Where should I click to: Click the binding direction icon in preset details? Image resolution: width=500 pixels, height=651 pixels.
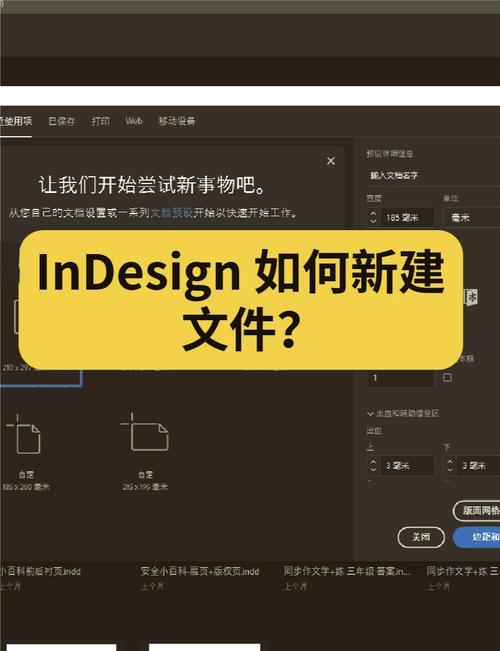pyautogui.click(x=472, y=297)
